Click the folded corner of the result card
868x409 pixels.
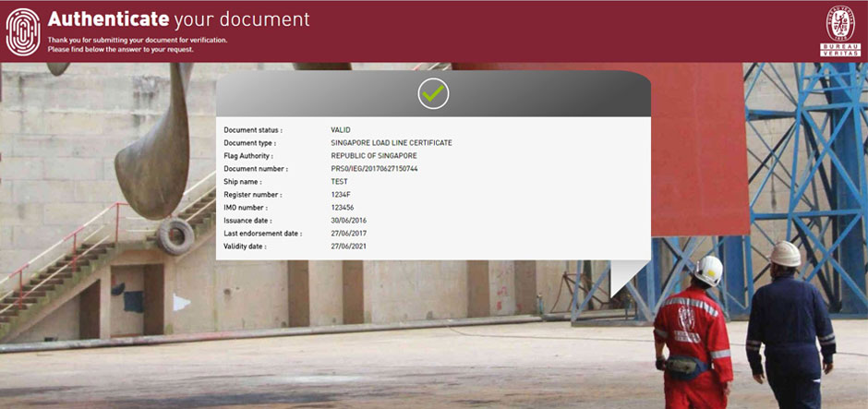(629, 281)
